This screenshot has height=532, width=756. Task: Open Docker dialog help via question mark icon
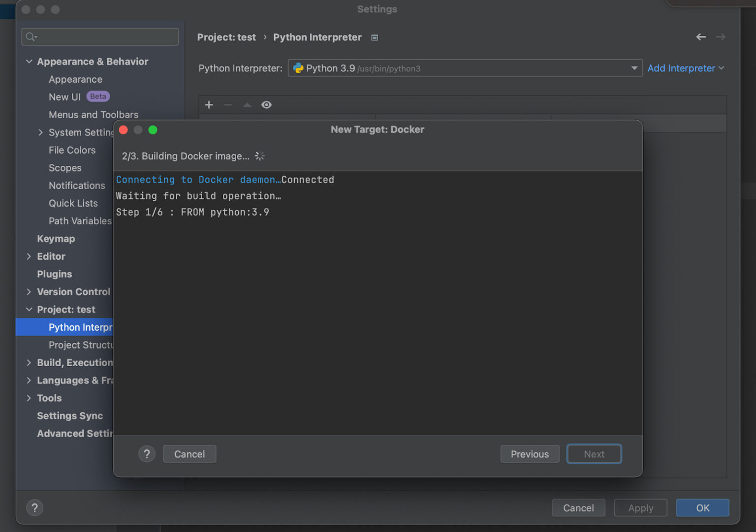coord(147,454)
